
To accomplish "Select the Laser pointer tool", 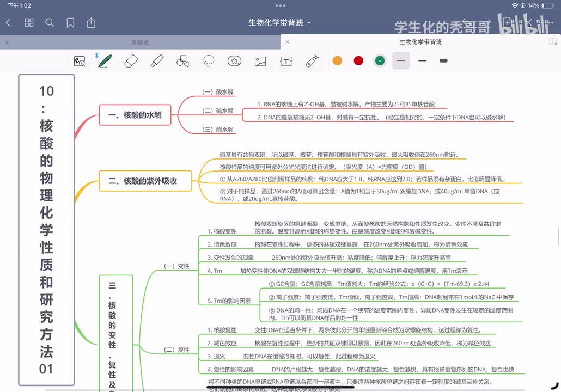I will coord(312,61).
